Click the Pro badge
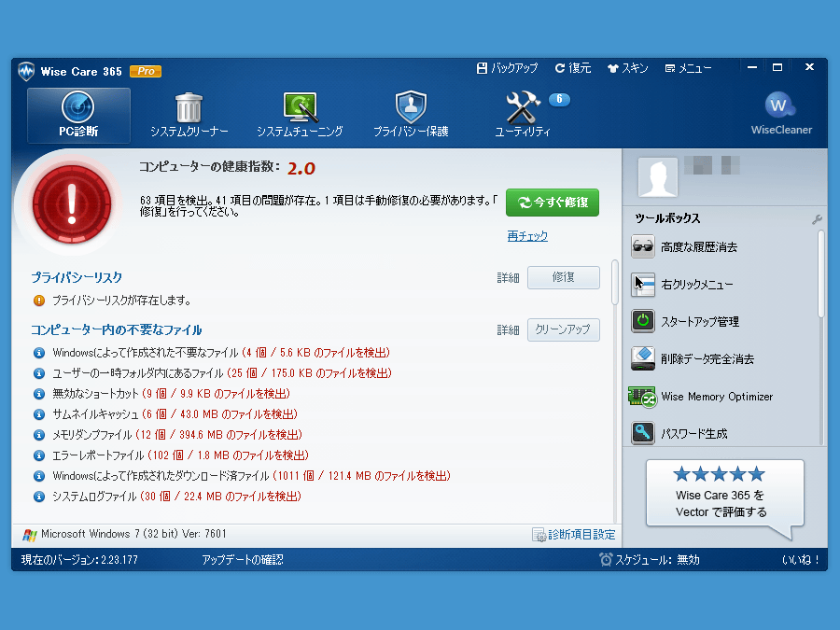 coord(146,71)
